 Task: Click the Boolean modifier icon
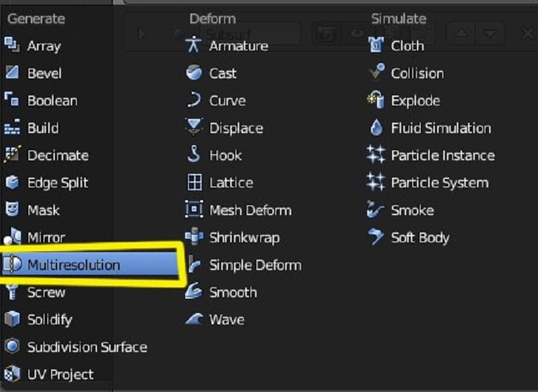click(x=12, y=101)
